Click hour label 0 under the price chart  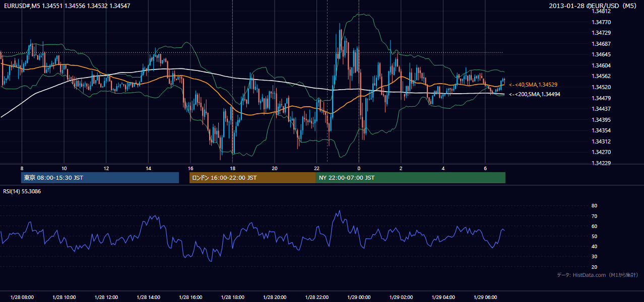click(359, 168)
